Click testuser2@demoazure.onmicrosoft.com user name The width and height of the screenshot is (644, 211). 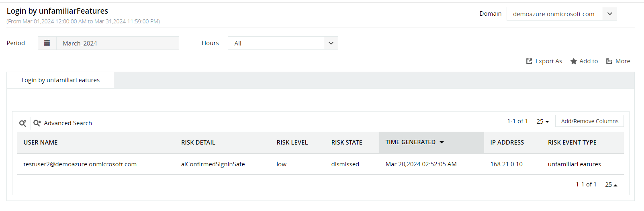[x=80, y=164]
